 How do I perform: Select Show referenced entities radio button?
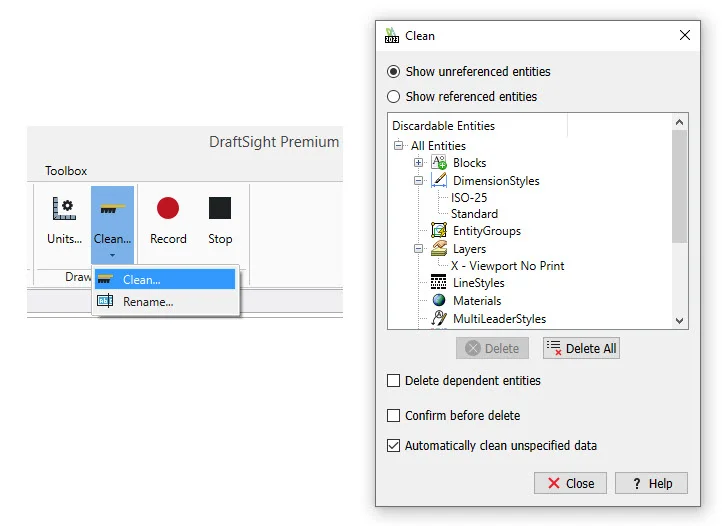[393, 97]
